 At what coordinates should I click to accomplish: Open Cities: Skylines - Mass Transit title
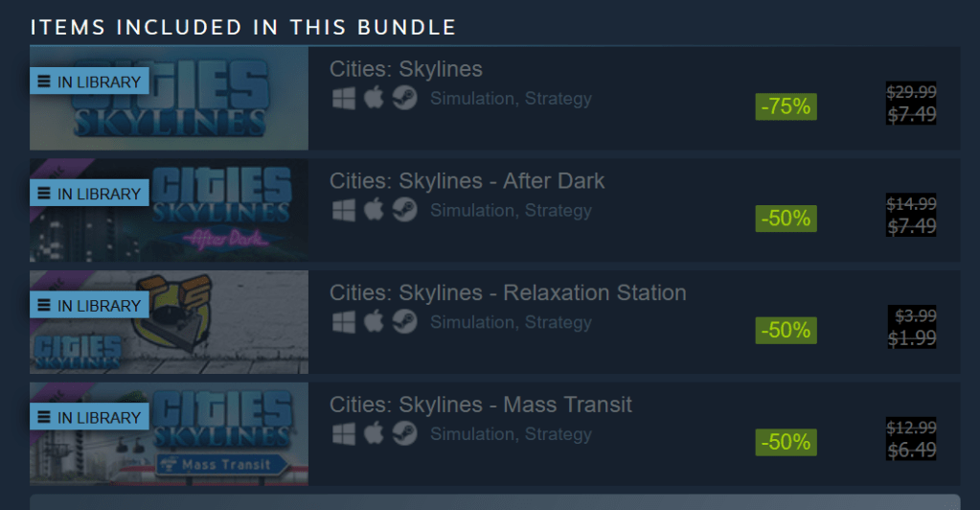coord(481,405)
